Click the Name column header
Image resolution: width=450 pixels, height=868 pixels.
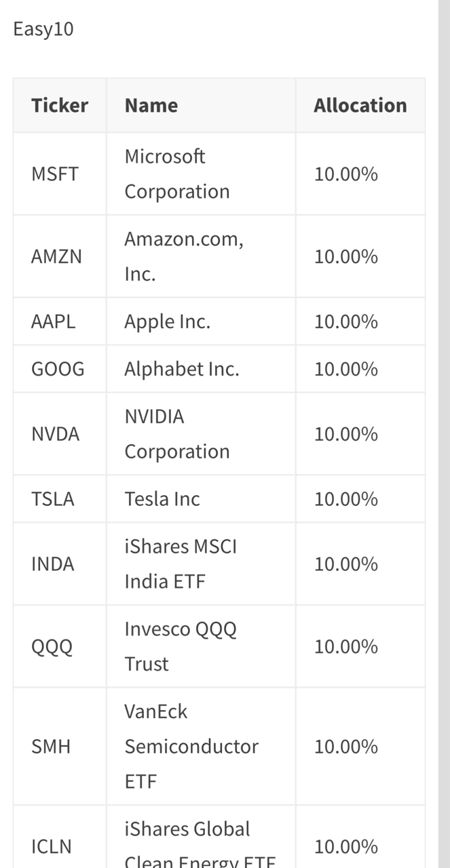pyautogui.click(x=151, y=106)
